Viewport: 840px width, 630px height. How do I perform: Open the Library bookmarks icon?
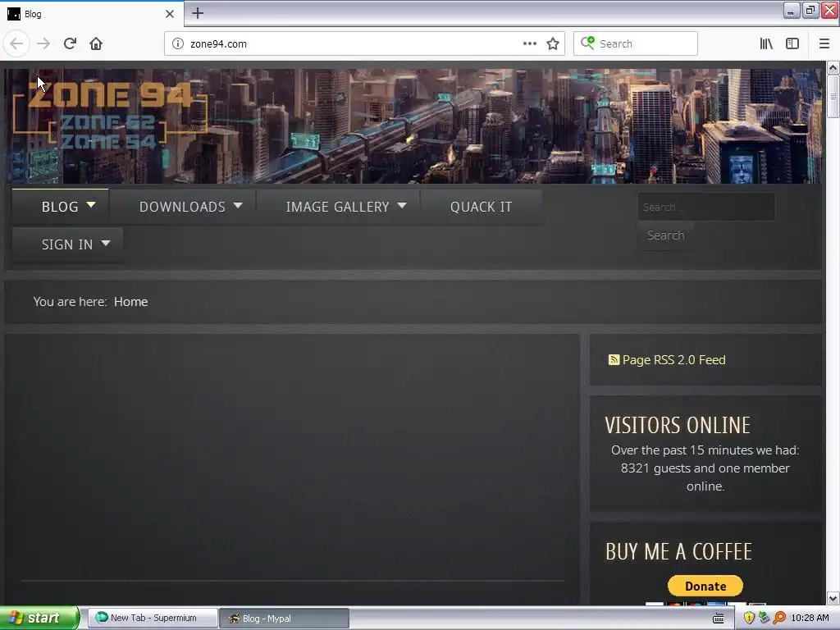click(x=766, y=43)
